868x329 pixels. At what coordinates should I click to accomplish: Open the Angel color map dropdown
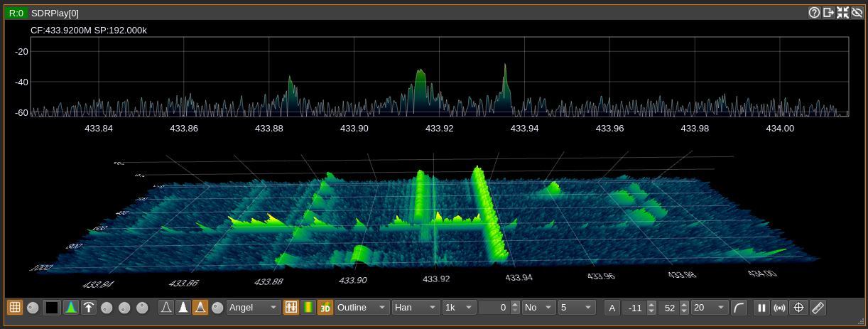pos(254,308)
